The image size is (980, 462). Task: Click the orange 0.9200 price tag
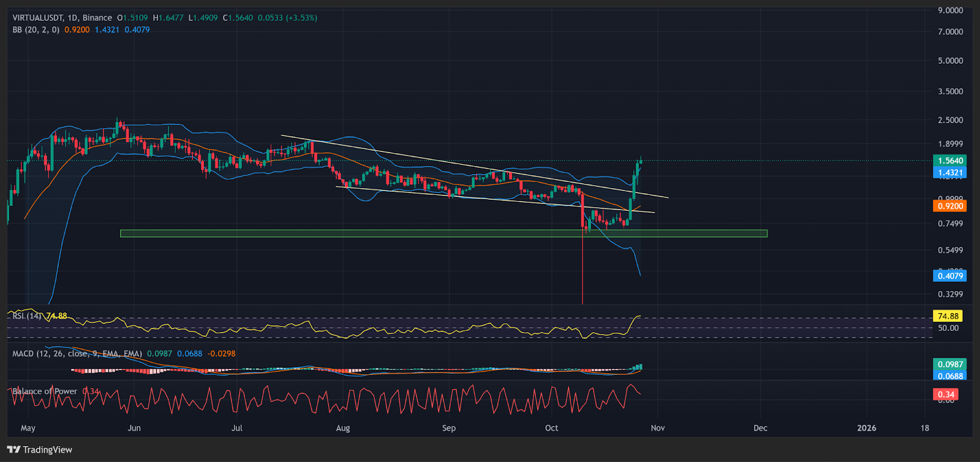point(949,206)
